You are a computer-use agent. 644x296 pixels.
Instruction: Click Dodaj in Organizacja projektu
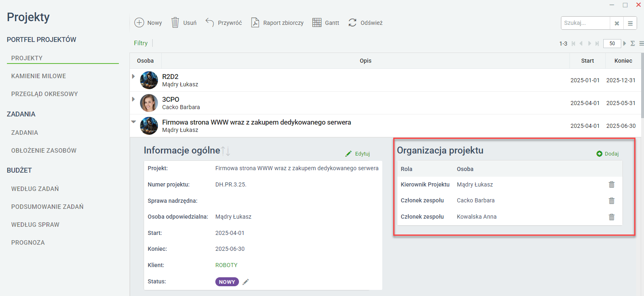click(607, 153)
